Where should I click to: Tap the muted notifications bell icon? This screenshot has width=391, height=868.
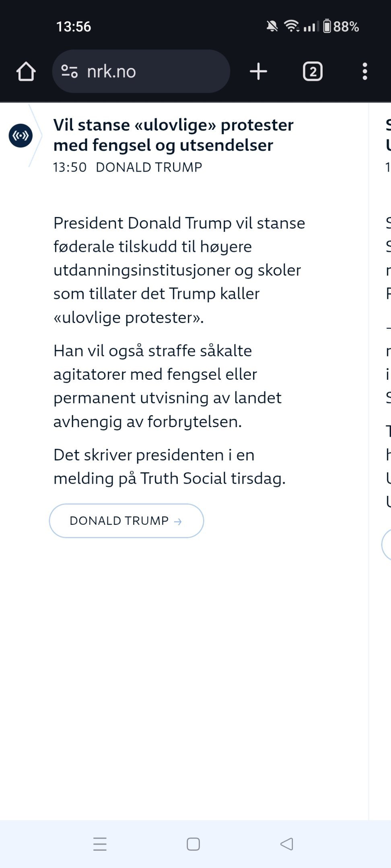[272, 27]
